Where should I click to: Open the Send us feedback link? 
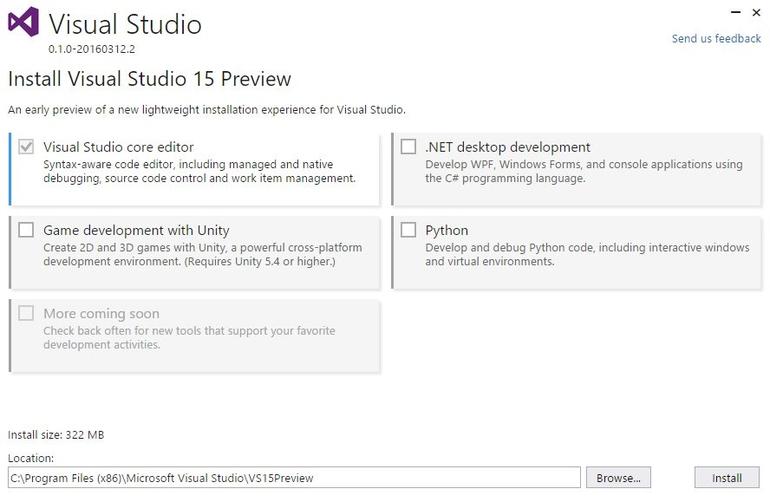point(716,39)
